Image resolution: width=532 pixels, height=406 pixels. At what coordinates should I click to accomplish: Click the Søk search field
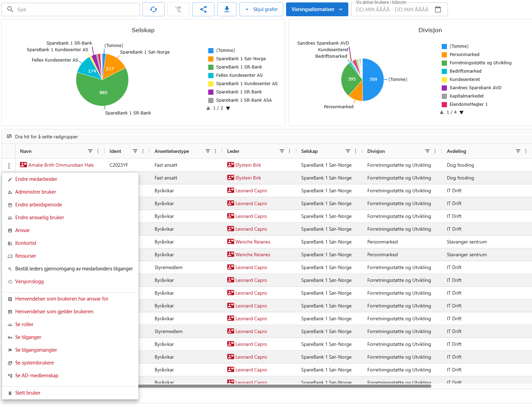point(76,9)
